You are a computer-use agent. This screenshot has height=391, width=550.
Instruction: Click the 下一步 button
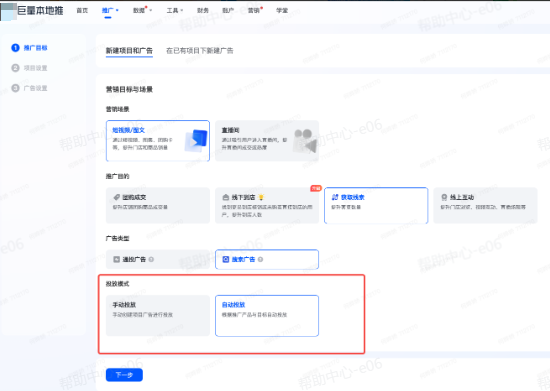pos(124,375)
